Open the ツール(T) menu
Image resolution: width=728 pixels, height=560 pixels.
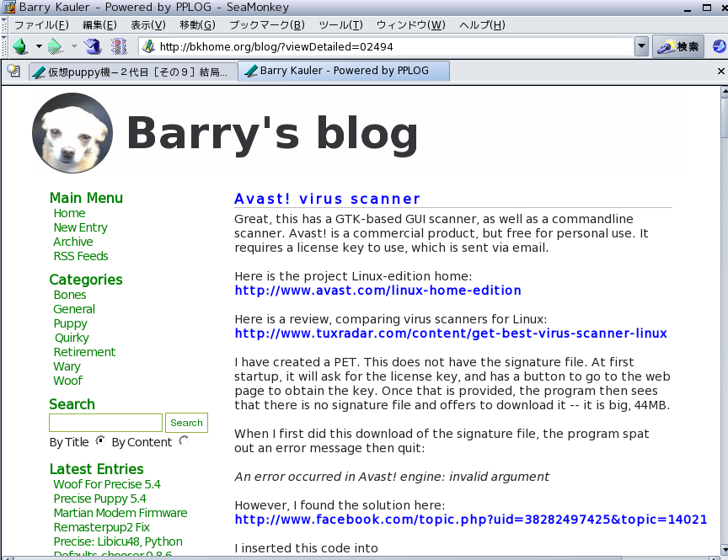pos(340,25)
